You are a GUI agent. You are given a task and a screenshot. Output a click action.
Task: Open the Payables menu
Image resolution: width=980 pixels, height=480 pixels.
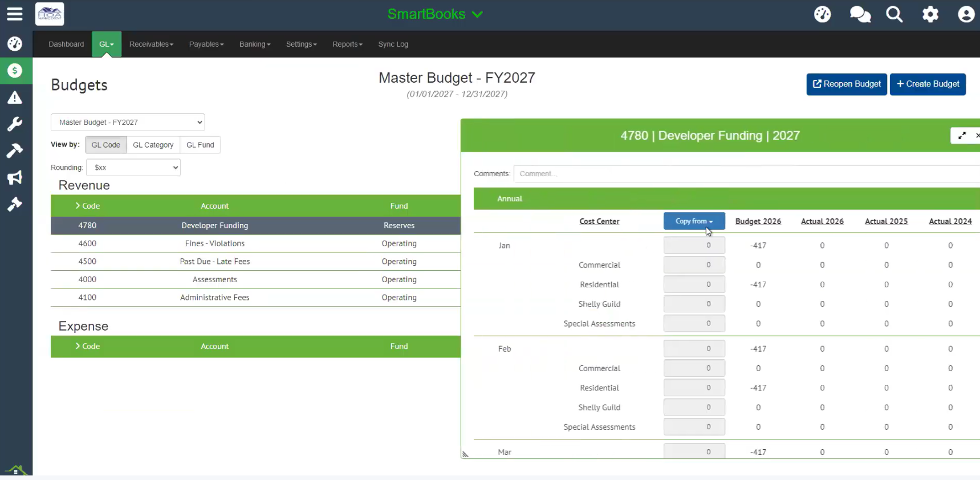pyautogui.click(x=206, y=44)
